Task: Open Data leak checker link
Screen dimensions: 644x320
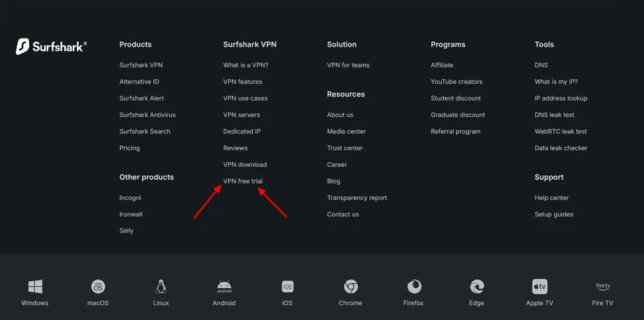Action: 561,148
